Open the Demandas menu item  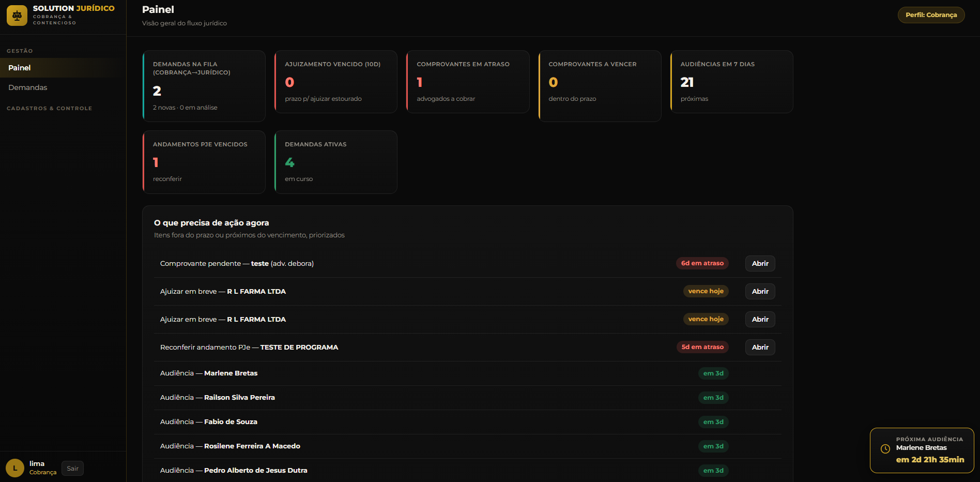click(x=63, y=87)
